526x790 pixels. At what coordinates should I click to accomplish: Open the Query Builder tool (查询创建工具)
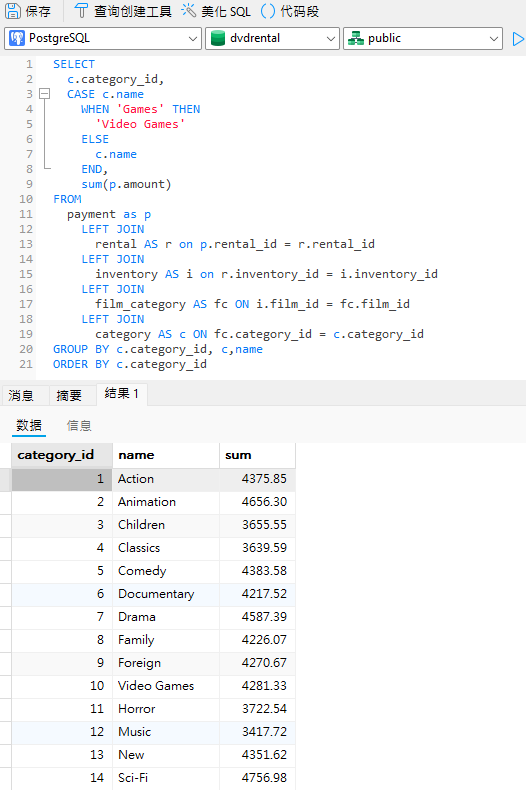click(123, 11)
